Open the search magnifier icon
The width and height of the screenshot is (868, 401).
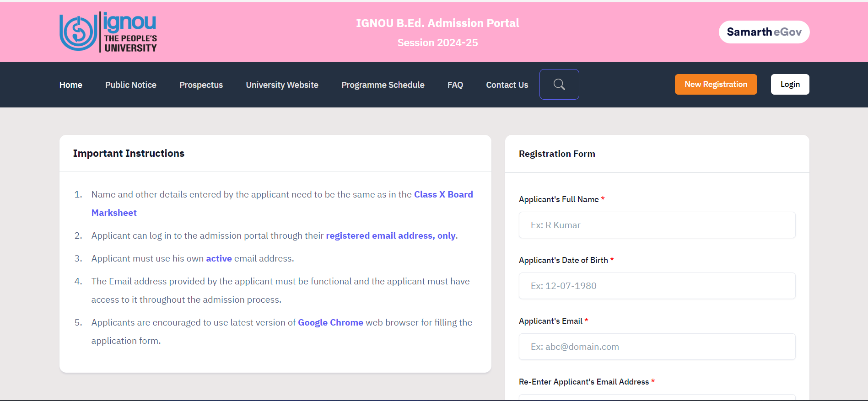click(x=559, y=84)
